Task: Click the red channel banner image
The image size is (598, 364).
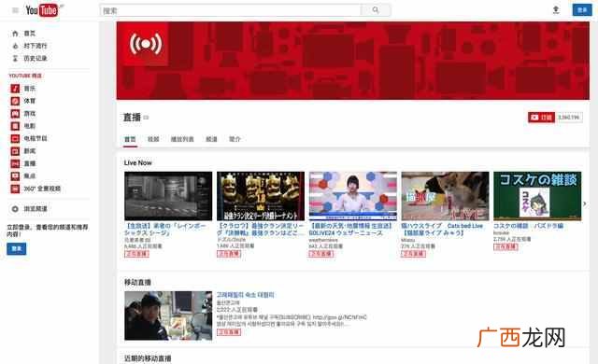Action: pos(353,61)
